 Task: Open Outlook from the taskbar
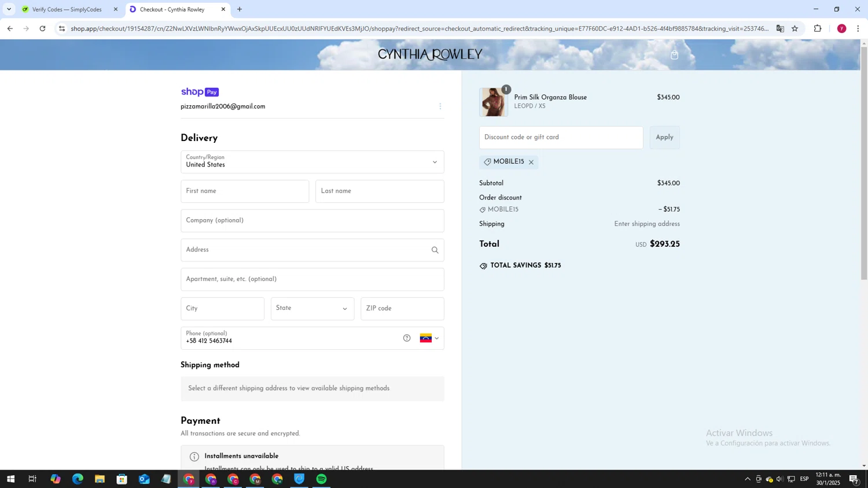coord(144,479)
